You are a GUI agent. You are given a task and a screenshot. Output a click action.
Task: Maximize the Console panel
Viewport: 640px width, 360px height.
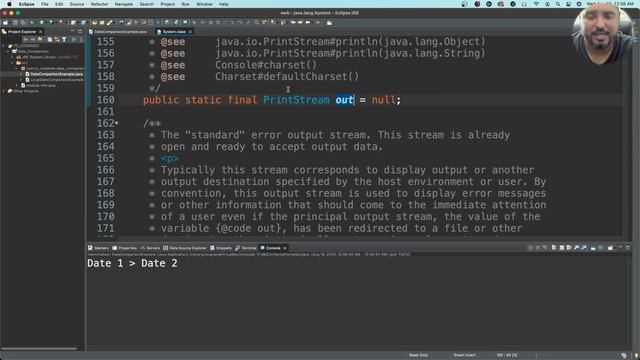point(628,247)
